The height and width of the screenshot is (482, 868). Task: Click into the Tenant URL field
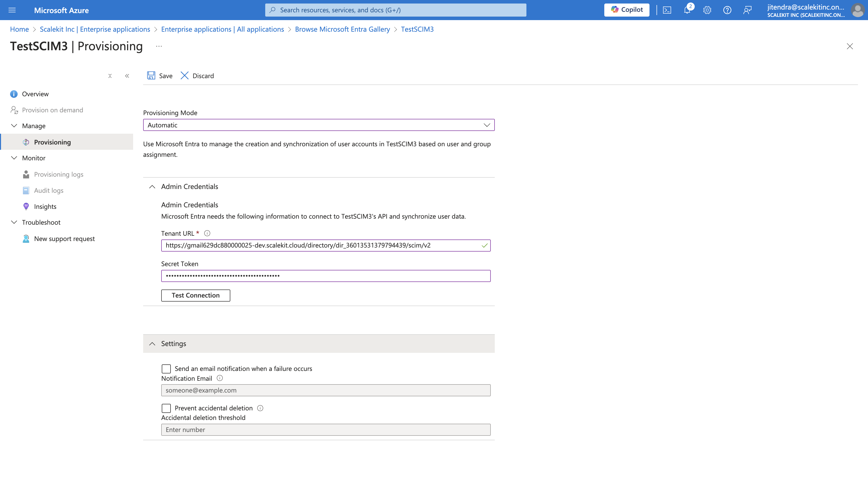coord(326,245)
